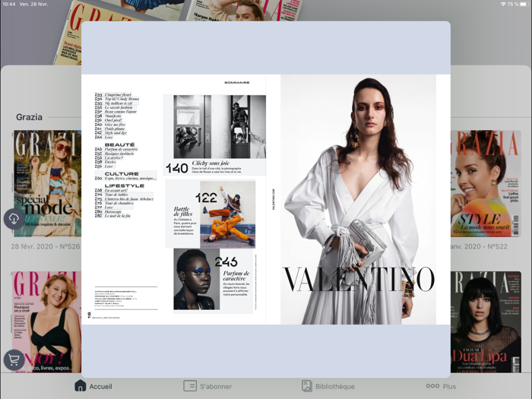This screenshot has height=399, width=532.
Task: Tap the Clichy sous joie photo
Action: click(220, 127)
